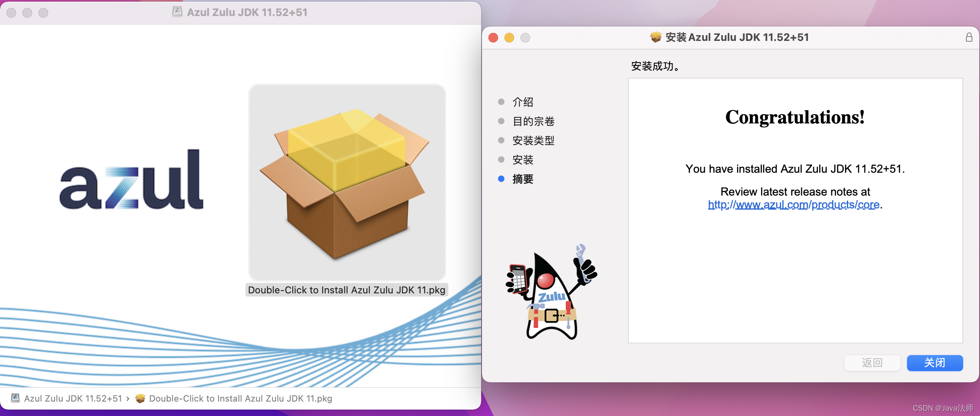The width and height of the screenshot is (980, 416).
Task: Open the azul.com products core link
Action: 794,205
